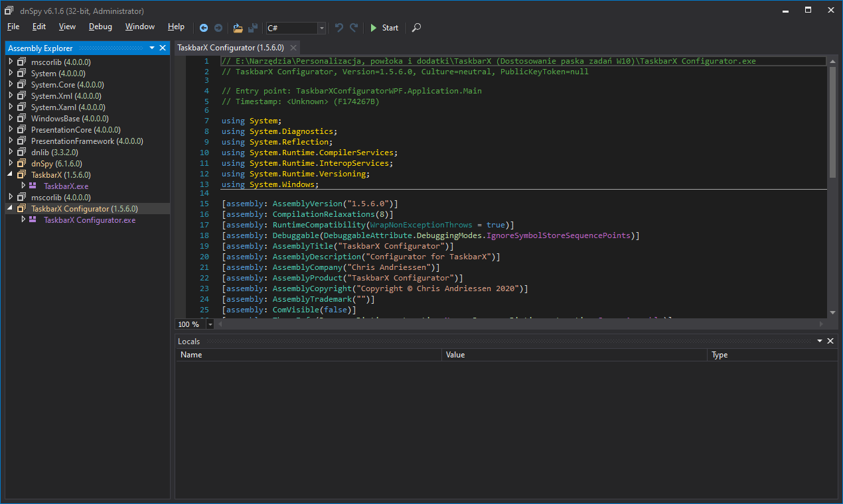The image size is (843, 504).
Task: Collapse the TaskbarX (1.5.6.0) assembly node
Action: (11, 174)
